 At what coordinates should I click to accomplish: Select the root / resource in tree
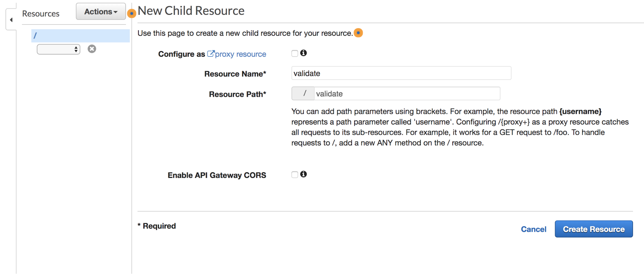tap(80, 36)
